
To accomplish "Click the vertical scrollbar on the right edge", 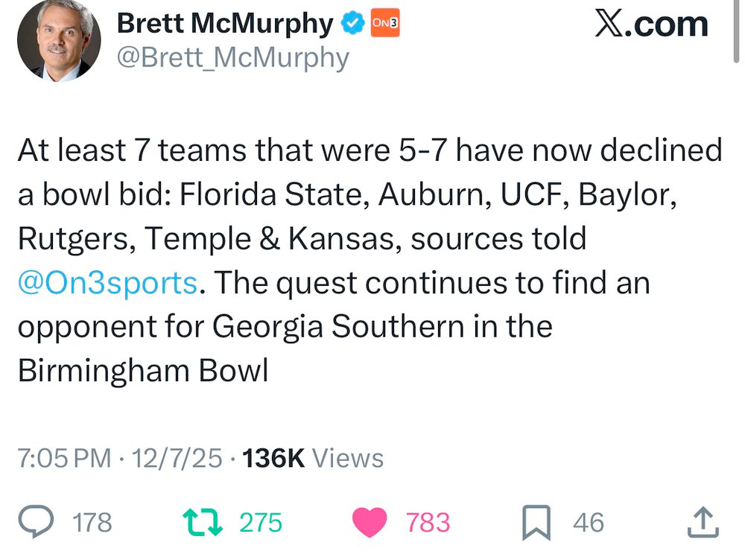I will click(x=737, y=30).
